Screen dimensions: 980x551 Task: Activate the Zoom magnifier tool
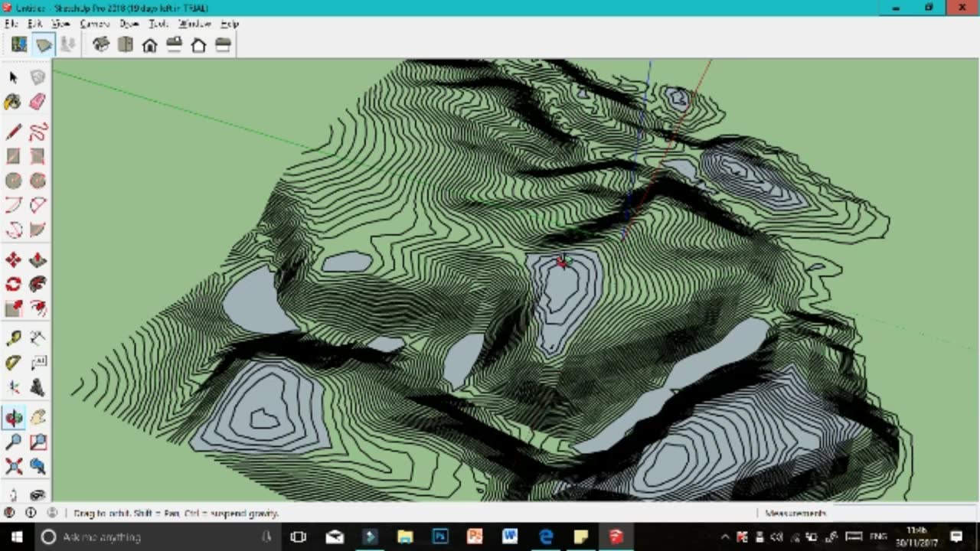(13, 442)
